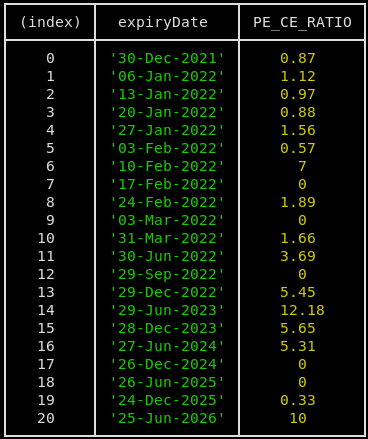
Task: Click the ratio value 10 for 25-Jun-2026
Action: coord(298,418)
